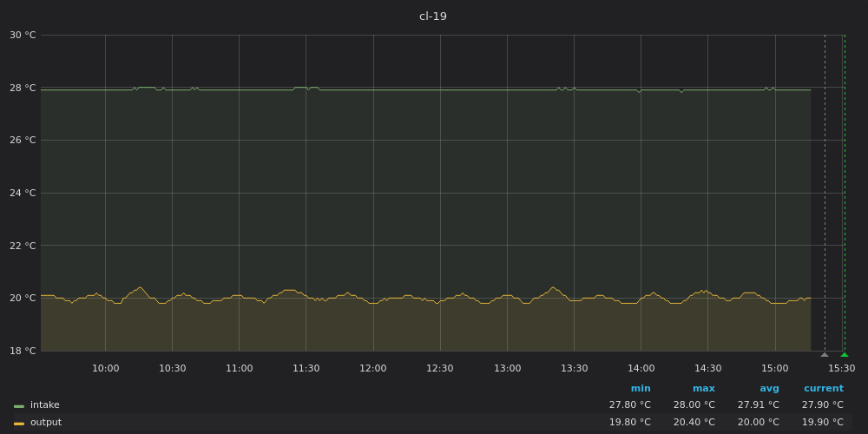Click the 12:00 time axis label
The image size is (868, 434).
pyautogui.click(x=373, y=369)
